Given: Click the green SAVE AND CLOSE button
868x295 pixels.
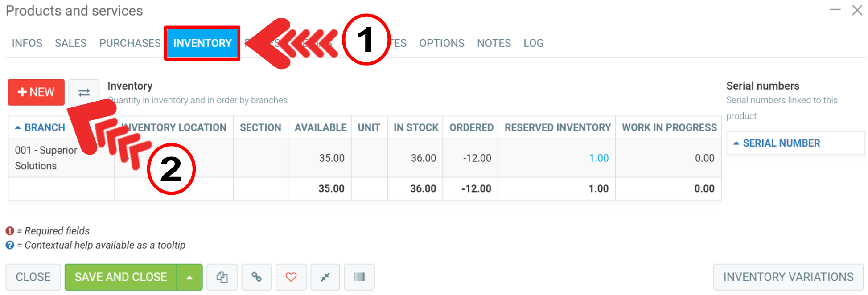Looking at the screenshot, I should (x=121, y=277).
